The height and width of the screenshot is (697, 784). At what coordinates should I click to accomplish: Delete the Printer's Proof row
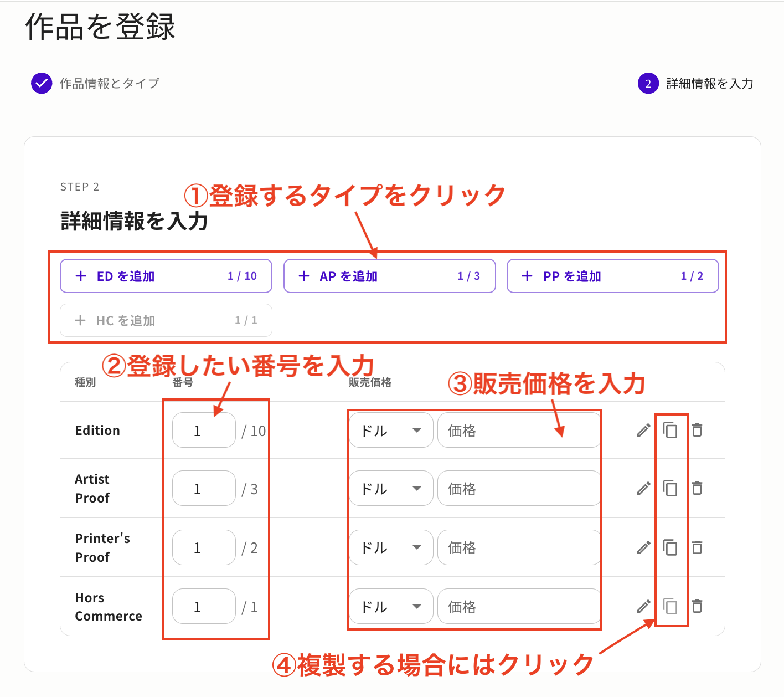point(697,547)
